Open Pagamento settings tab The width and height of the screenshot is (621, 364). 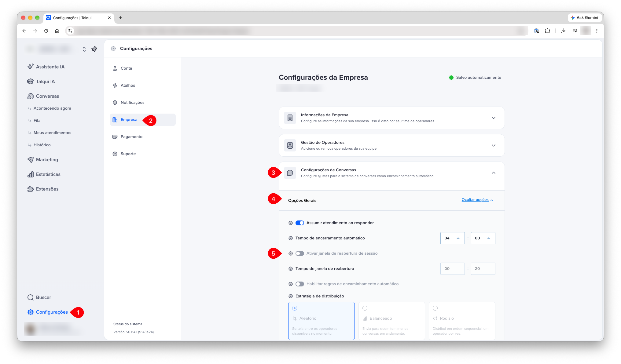(143, 137)
